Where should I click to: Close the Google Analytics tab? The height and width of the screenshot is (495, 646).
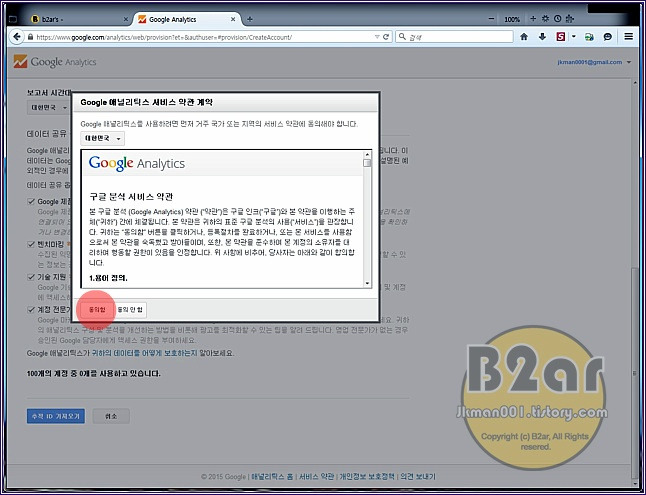coord(233,19)
